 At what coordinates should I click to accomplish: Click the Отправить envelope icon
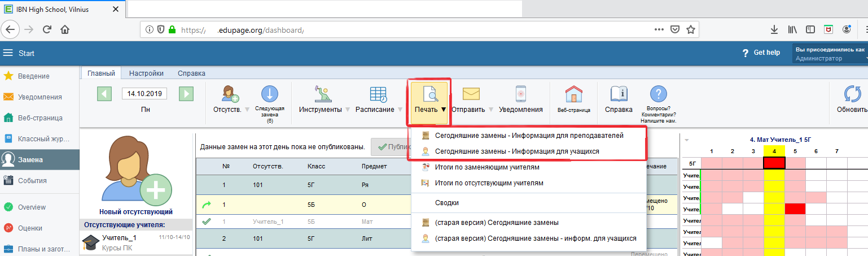(x=471, y=94)
